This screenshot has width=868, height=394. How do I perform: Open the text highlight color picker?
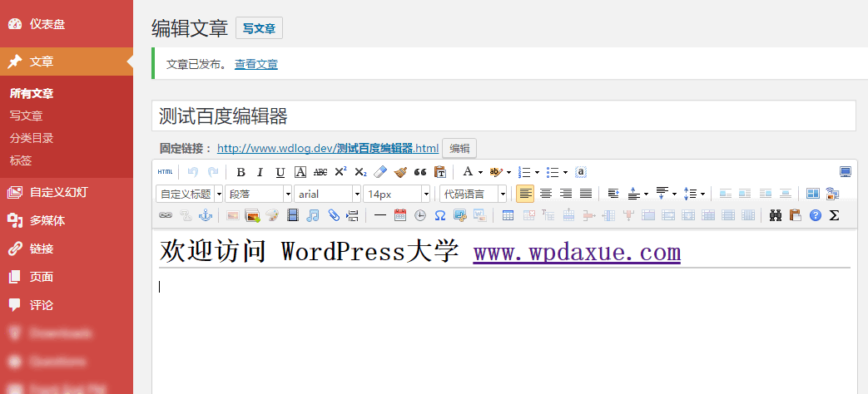click(496, 172)
